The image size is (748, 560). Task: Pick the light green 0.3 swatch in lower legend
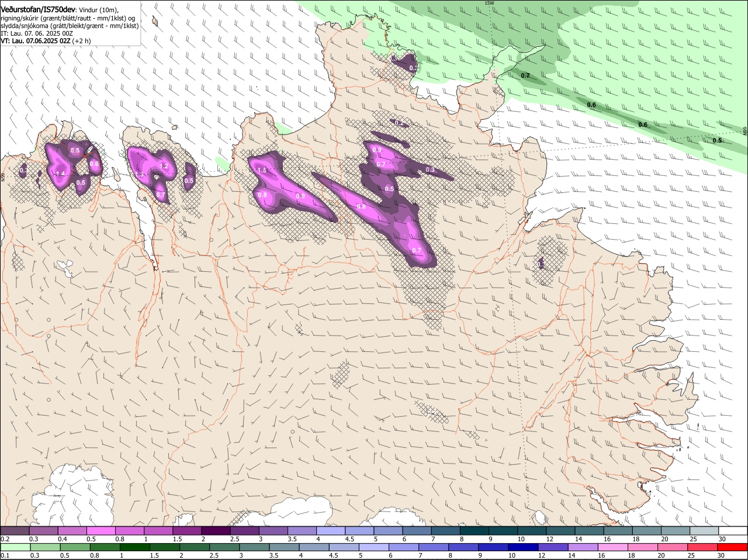coord(45,547)
